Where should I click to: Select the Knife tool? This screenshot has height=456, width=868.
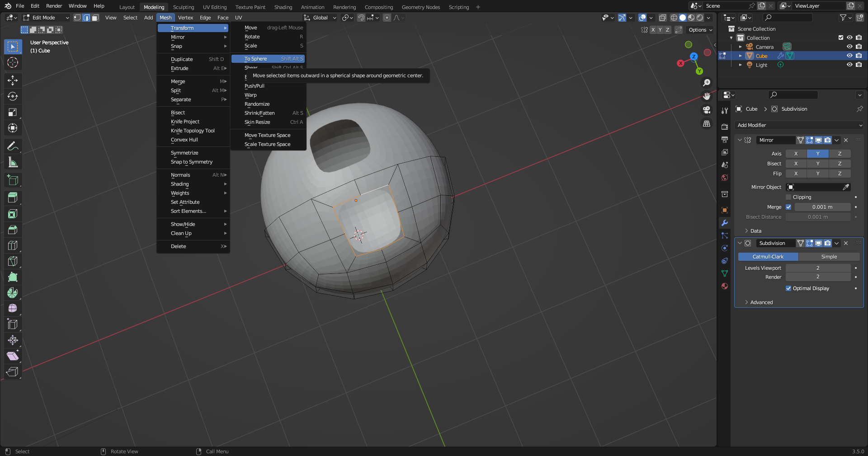(x=13, y=261)
